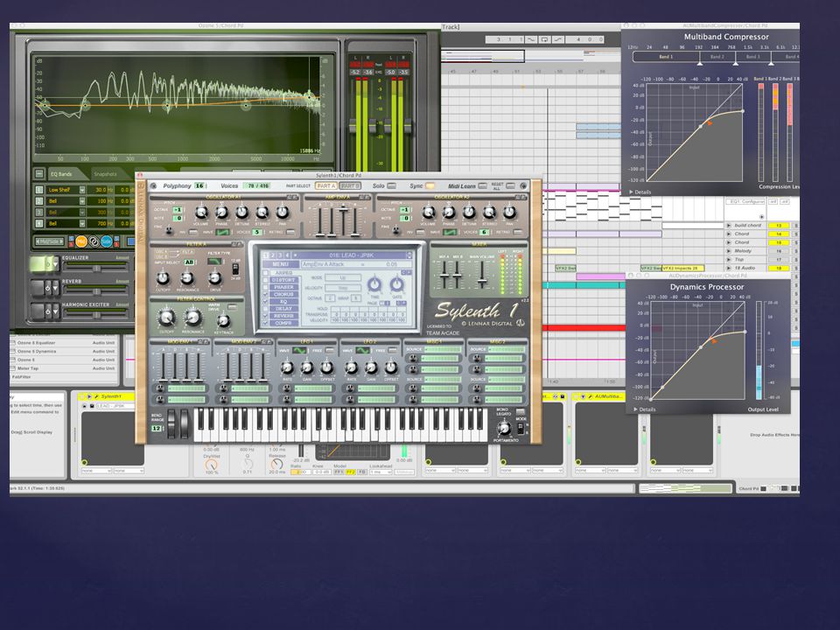Open the MENU button in Sylenth1 display
The height and width of the screenshot is (630, 840).
[280, 264]
